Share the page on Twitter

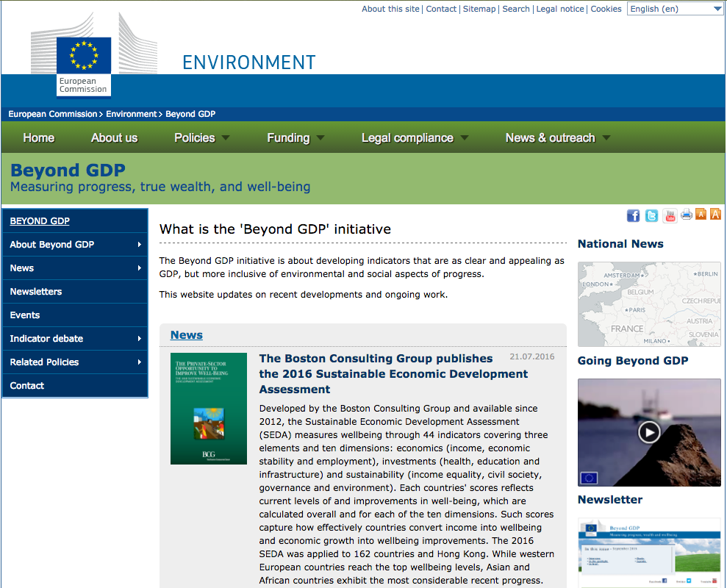click(x=651, y=215)
